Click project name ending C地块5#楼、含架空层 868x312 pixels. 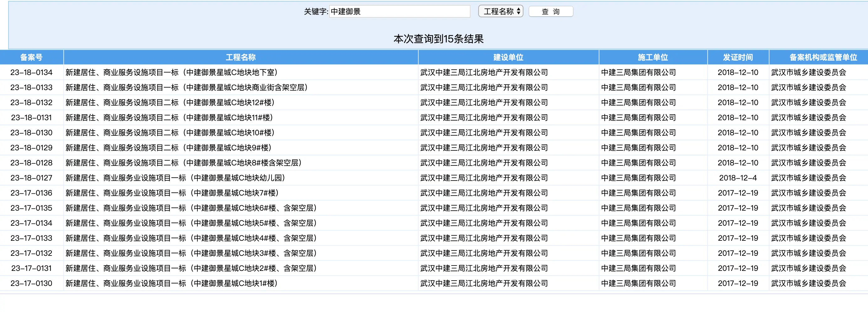tap(192, 223)
